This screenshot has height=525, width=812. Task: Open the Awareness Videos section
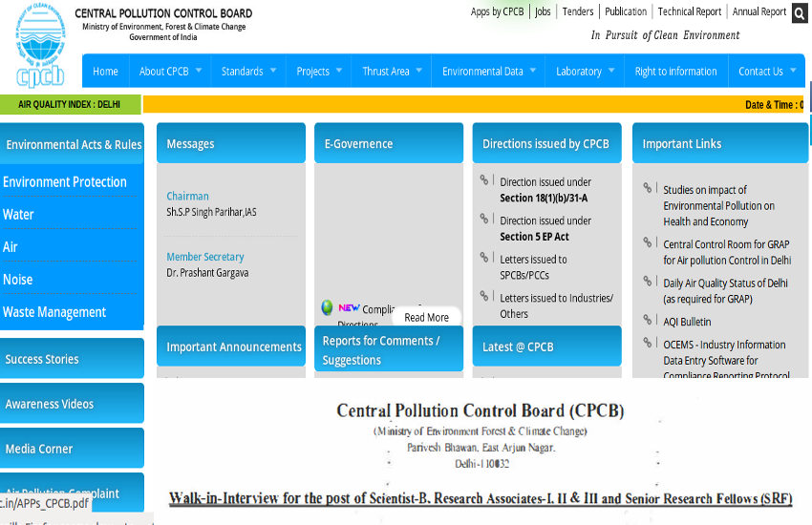(50, 404)
